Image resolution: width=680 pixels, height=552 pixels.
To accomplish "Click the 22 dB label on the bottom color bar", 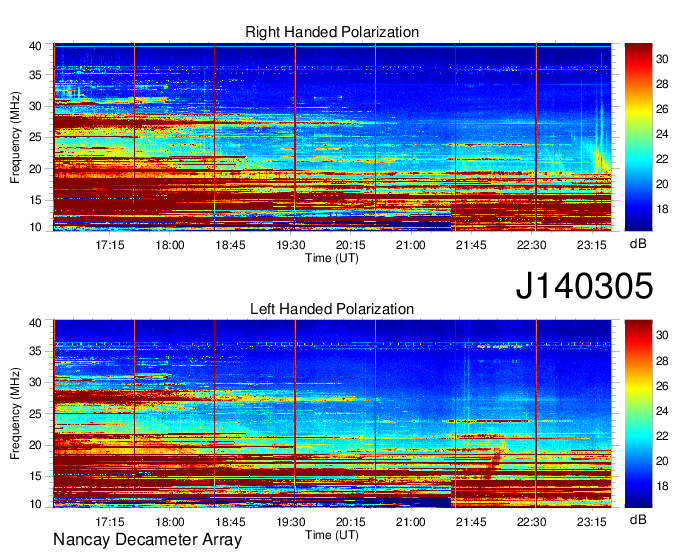I will coord(662,436).
